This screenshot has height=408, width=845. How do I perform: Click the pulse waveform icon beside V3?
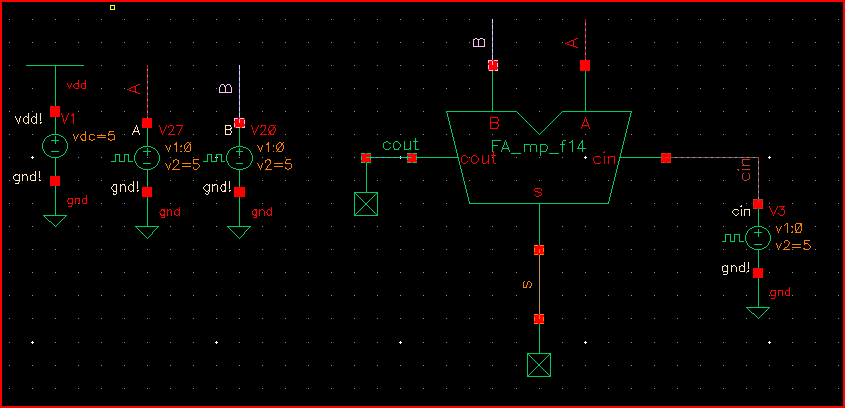(734, 238)
